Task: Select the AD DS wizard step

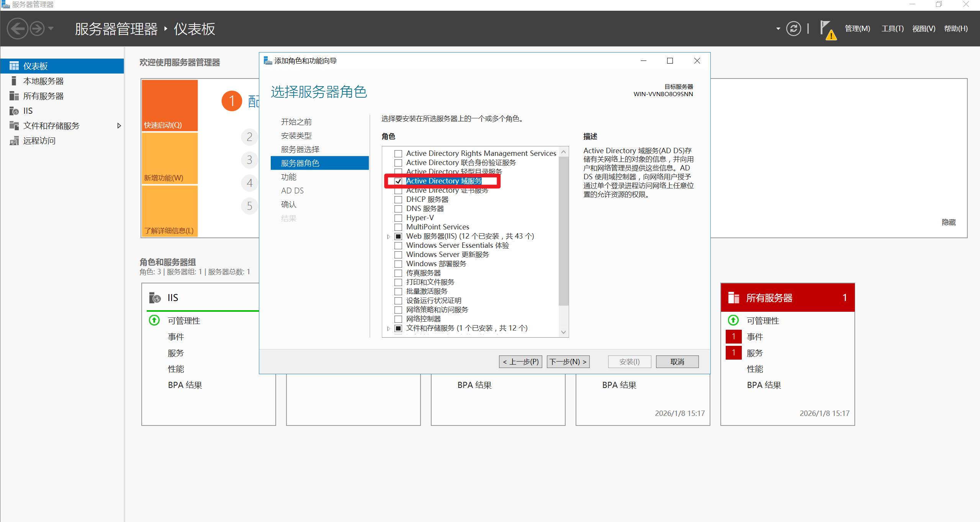Action: pos(292,191)
